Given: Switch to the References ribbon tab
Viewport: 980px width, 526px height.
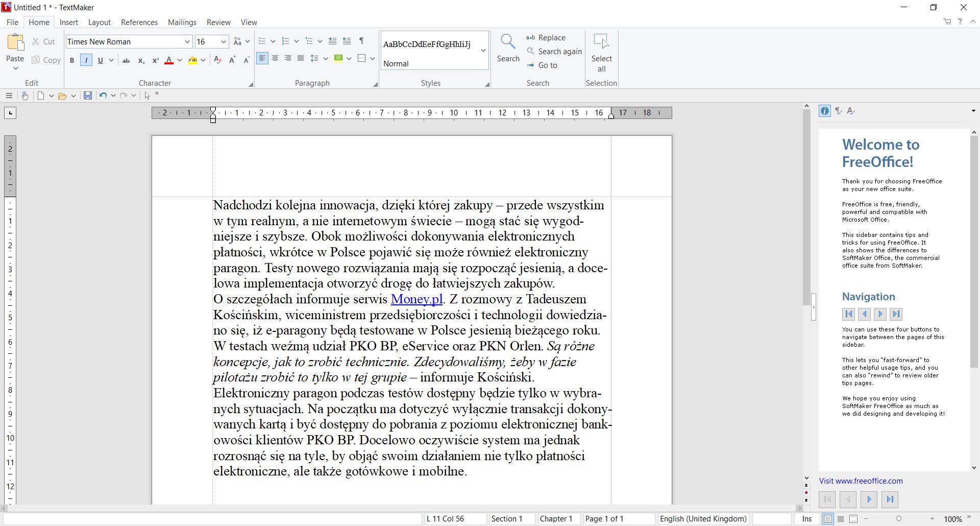Looking at the screenshot, I should [139, 22].
